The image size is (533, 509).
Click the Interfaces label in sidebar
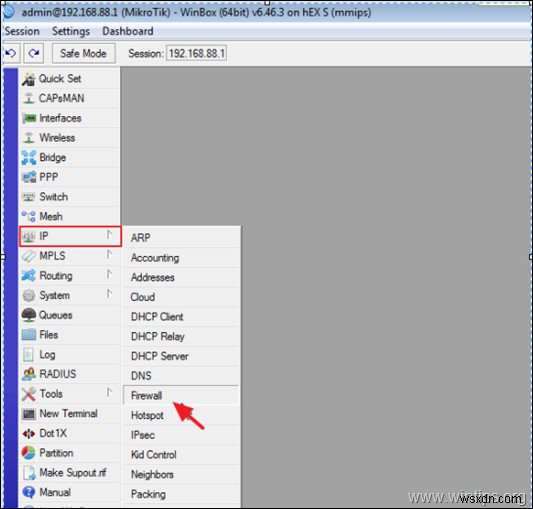coord(60,118)
